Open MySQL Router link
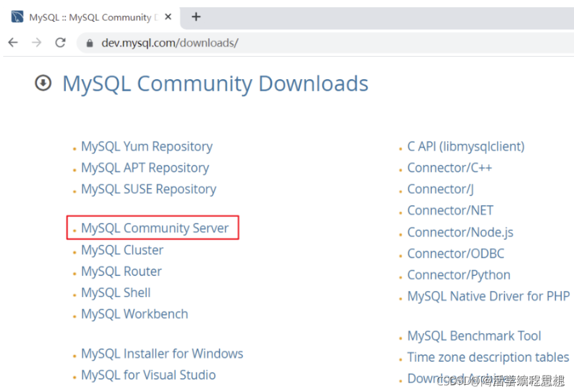This screenshot has width=574, height=392. (x=122, y=271)
